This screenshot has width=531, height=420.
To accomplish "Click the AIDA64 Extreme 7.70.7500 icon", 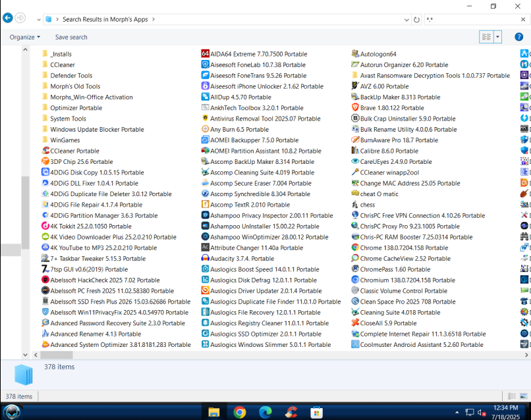I will [x=205, y=53].
